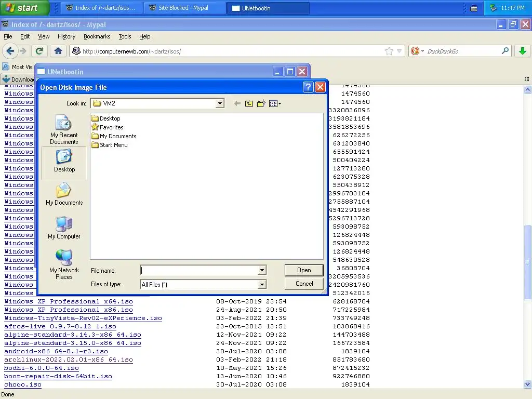This screenshot has height=399, width=532.
Task: Open the address bar history dropdown arrow
Action: point(400,51)
